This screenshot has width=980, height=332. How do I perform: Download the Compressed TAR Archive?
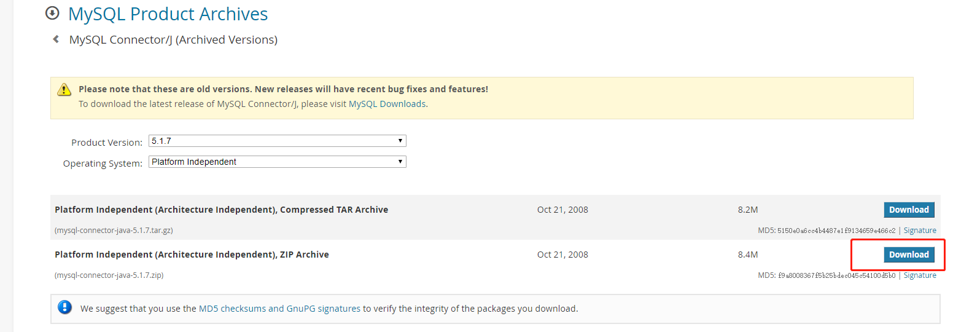pos(909,210)
